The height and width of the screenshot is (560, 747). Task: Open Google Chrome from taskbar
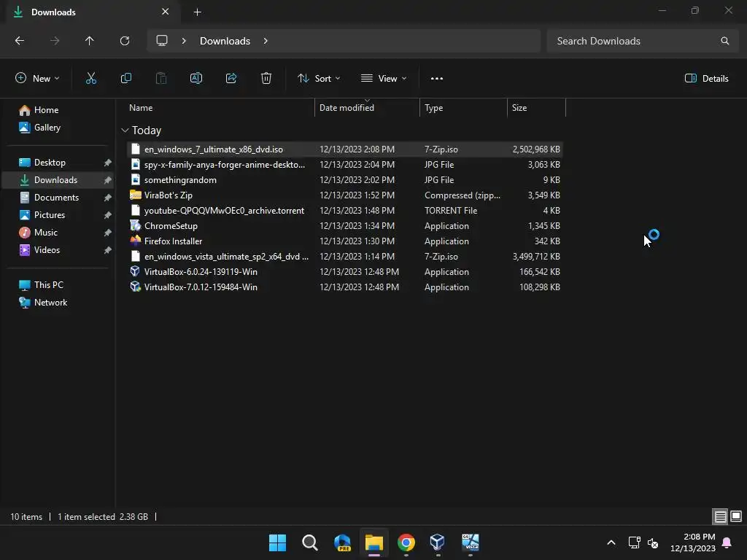[x=406, y=542]
